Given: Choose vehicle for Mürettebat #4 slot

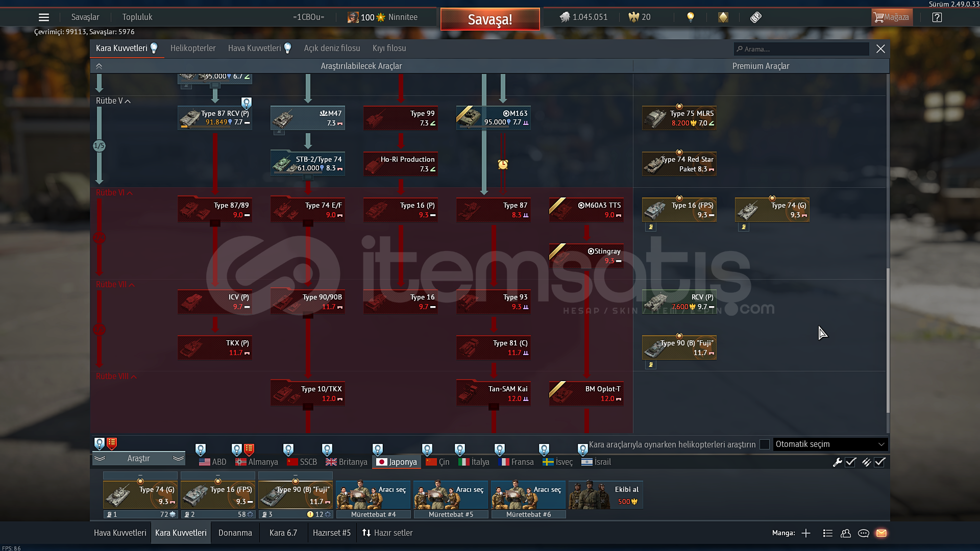Looking at the screenshot, I should click(373, 495).
